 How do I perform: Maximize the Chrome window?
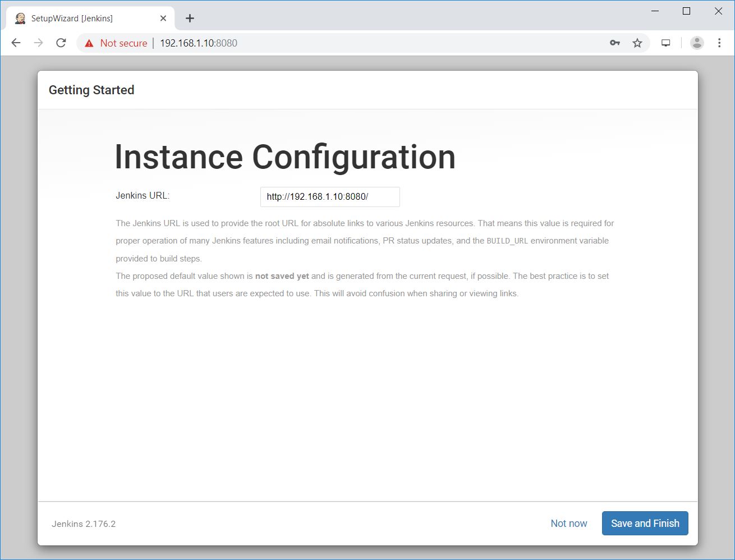click(686, 11)
